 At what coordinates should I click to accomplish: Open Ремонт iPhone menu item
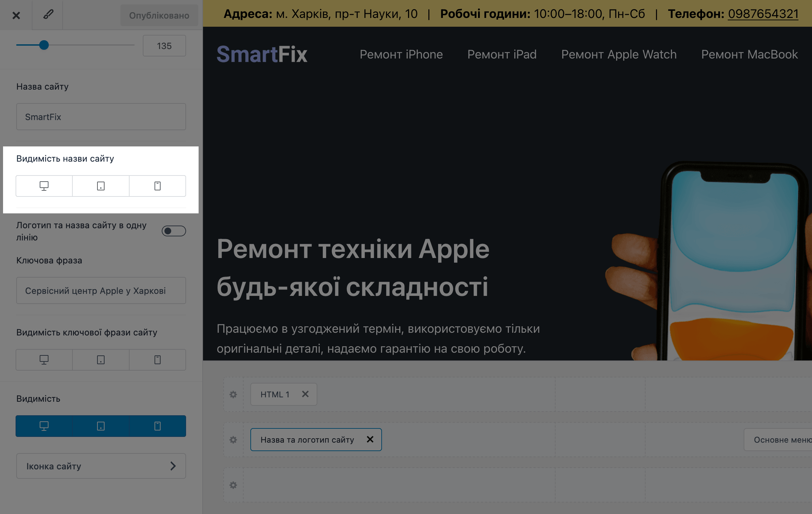pos(401,54)
